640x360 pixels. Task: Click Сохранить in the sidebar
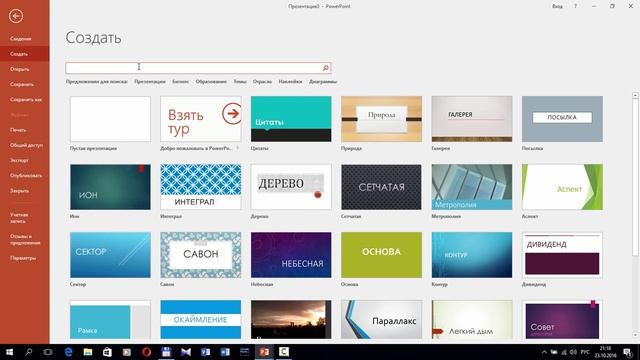(x=22, y=84)
